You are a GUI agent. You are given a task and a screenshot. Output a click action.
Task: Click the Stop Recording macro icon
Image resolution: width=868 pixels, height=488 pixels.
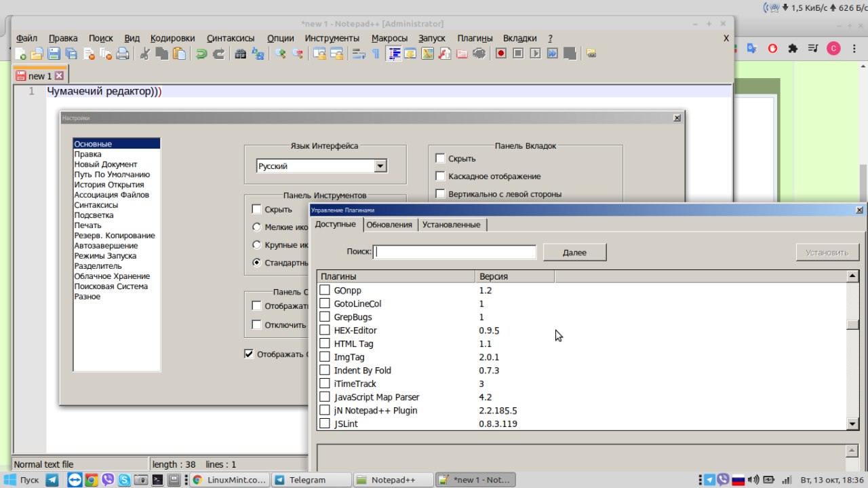[518, 54]
